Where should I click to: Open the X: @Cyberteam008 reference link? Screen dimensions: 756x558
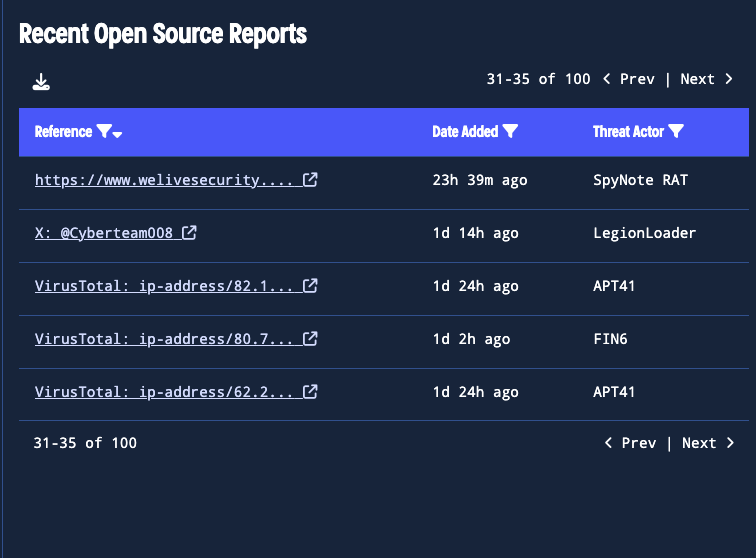tap(104, 233)
